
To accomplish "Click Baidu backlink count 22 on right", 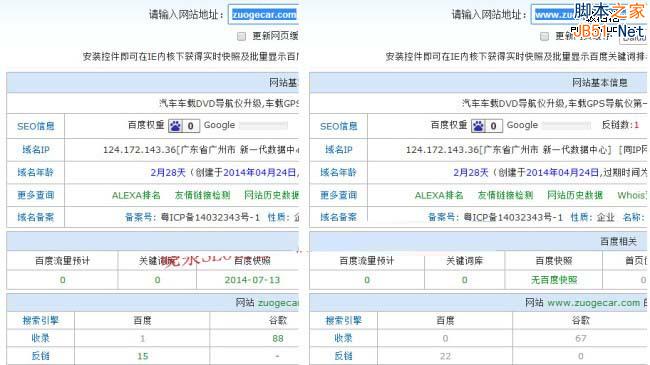I will [445, 356].
